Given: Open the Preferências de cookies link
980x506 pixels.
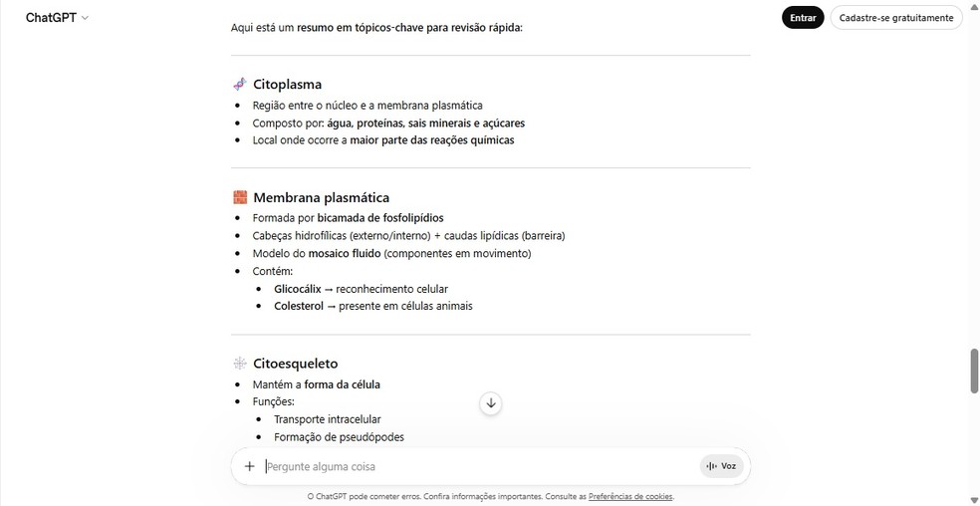Looking at the screenshot, I should point(630,496).
